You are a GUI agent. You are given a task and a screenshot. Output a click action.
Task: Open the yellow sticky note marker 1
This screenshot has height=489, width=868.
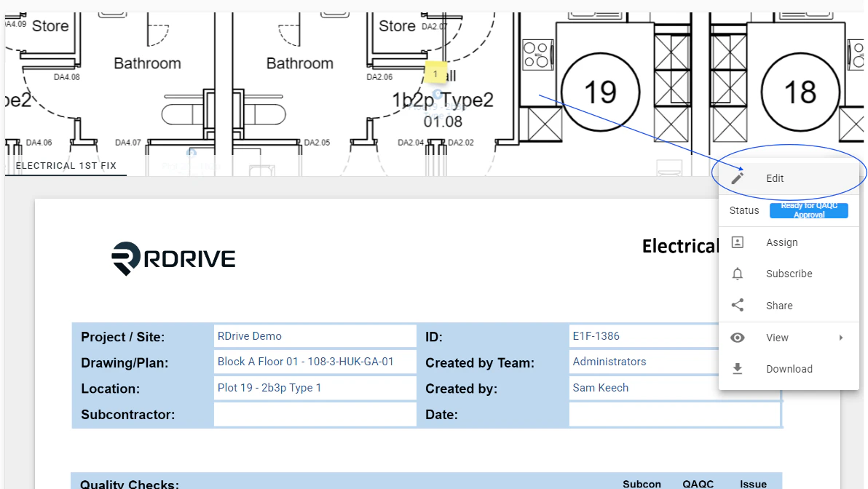[x=435, y=73]
